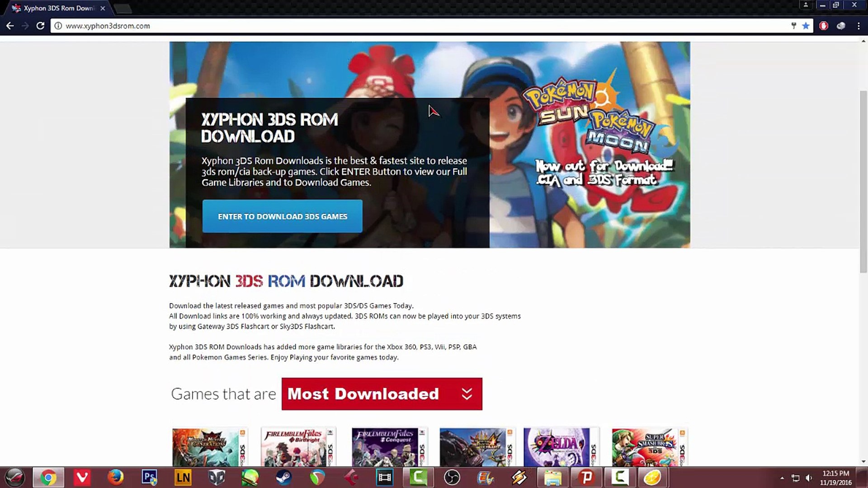Image resolution: width=868 pixels, height=488 pixels.
Task: Click the blue bookmark star
Action: [x=806, y=26]
